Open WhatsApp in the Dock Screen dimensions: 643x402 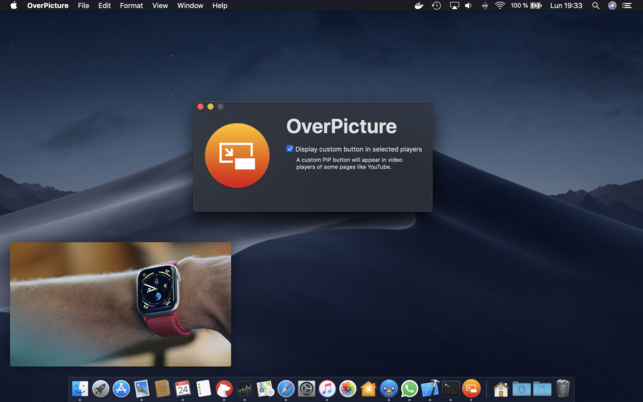tap(409, 388)
